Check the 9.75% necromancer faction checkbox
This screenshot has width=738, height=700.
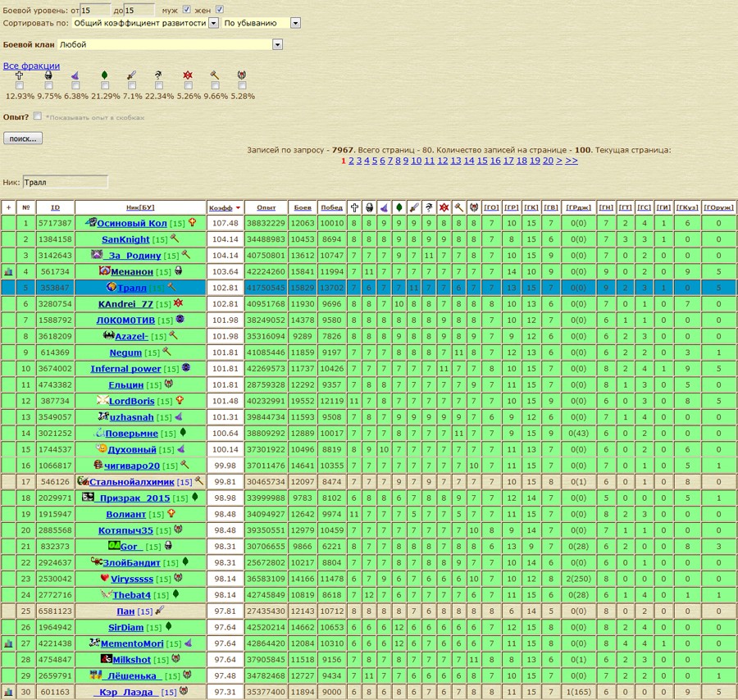coord(48,85)
